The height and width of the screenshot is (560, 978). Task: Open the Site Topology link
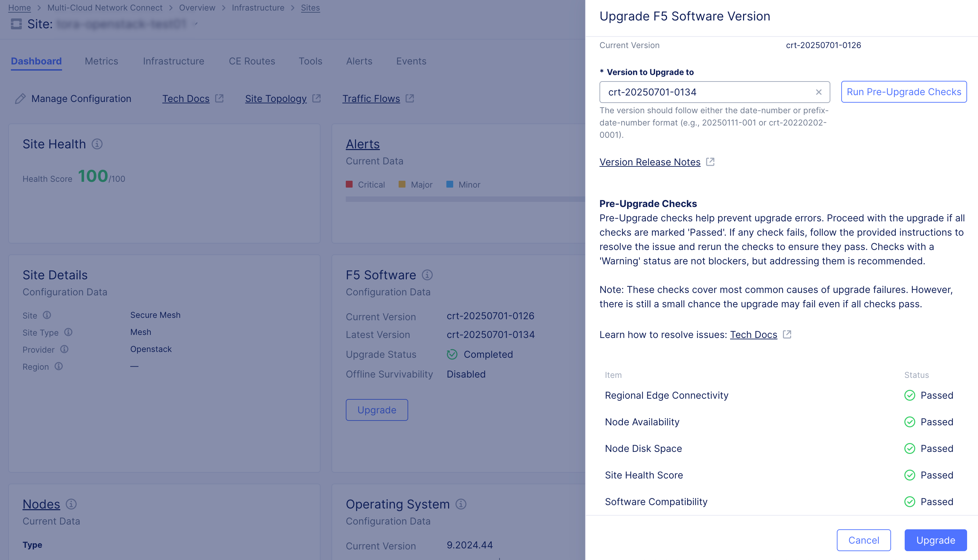coord(276,99)
